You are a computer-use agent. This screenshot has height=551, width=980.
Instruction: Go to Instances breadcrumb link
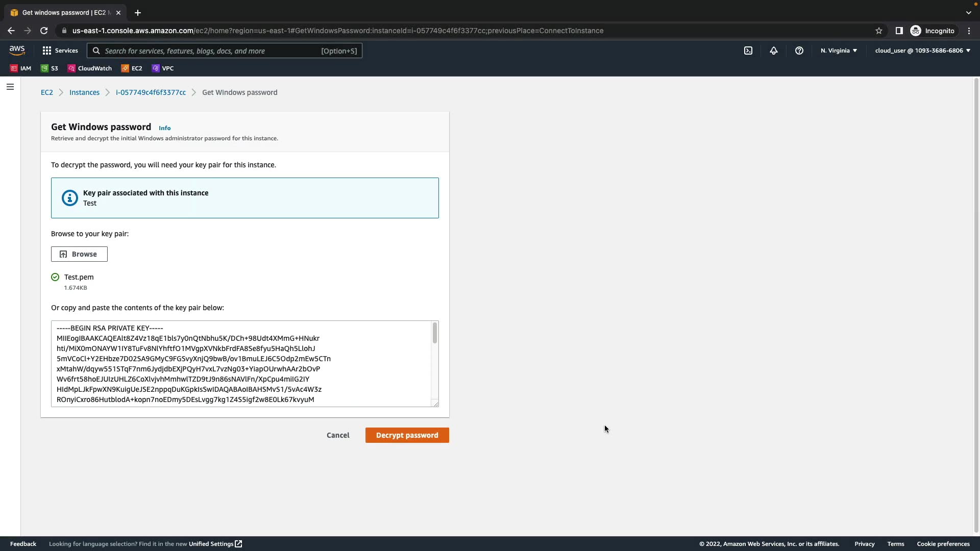[x=84, y=92]
